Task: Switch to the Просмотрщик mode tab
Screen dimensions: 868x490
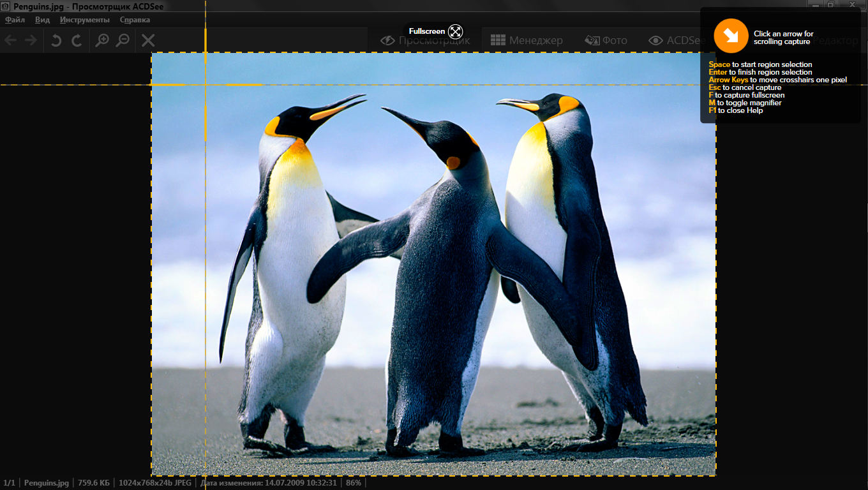Action: [425, 40]
